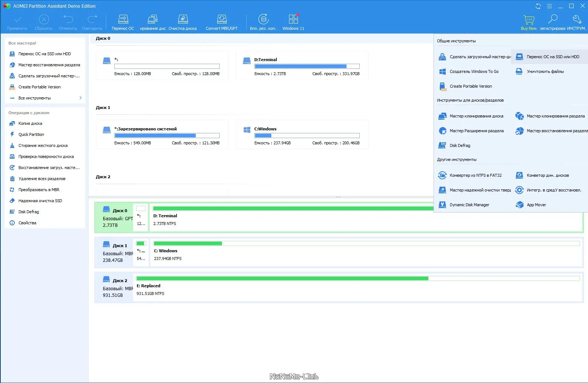Launch Мастер Расширения раздела

point(471,131)
